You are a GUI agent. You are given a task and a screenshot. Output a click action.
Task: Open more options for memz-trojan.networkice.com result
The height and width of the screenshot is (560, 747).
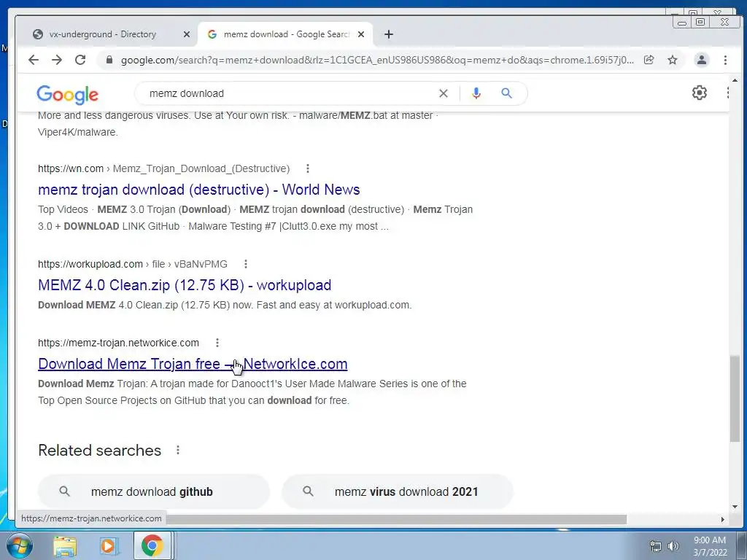[217, 343]
